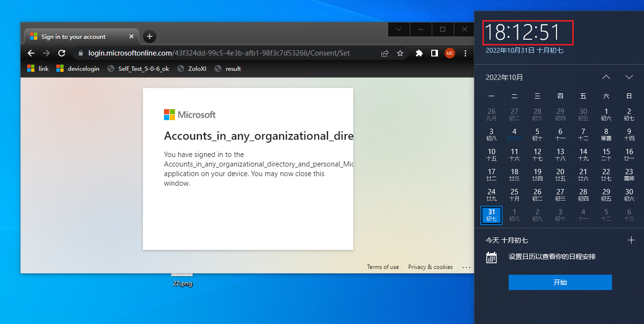This screenshot has height=324, width=644.
Task: Click the Chrome back arrow
Action: click(x=31, y=53)
